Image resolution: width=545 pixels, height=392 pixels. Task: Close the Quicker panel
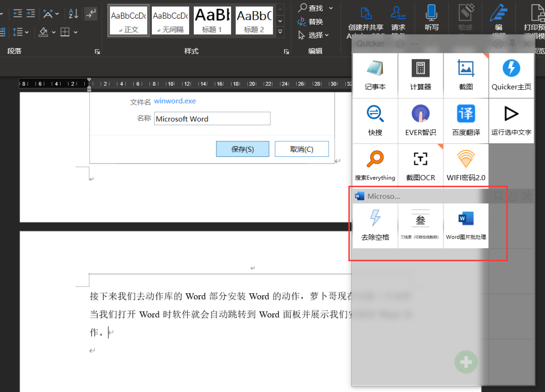tap(526, 44)
